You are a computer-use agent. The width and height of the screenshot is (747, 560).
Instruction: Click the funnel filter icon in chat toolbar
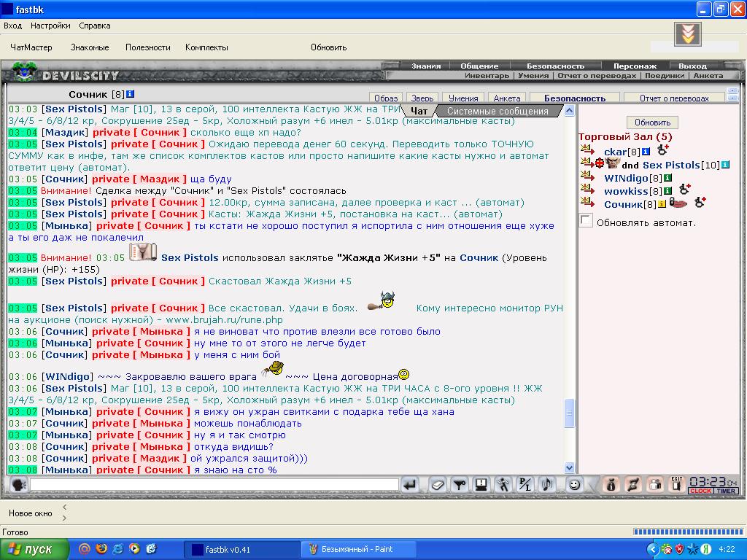(460, 485)
